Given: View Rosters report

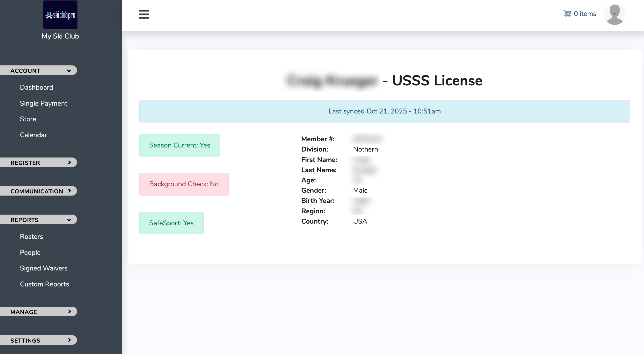Looking at the screenshot, I should 32,236.
